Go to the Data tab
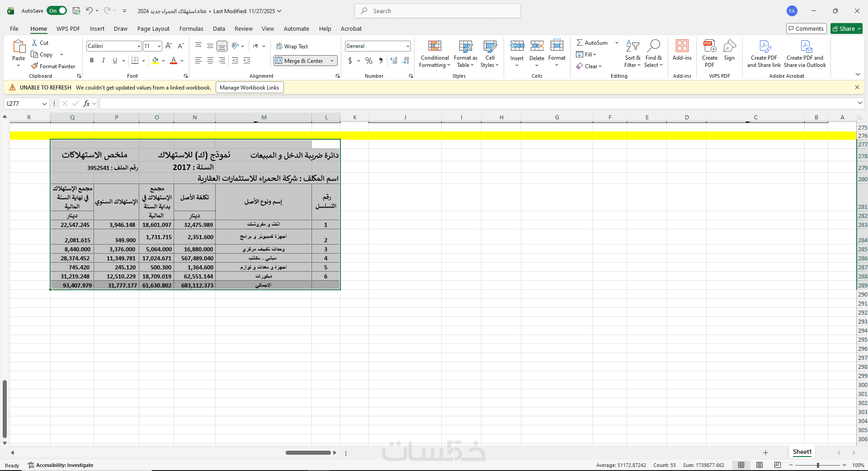868x471 pixels. click(219, 28)
